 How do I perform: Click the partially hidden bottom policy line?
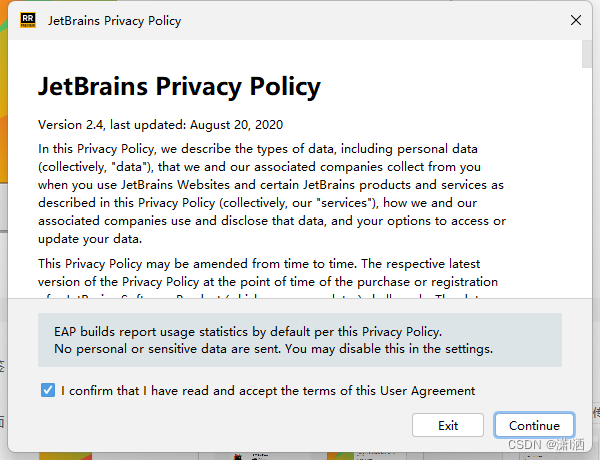click(268, 295)
